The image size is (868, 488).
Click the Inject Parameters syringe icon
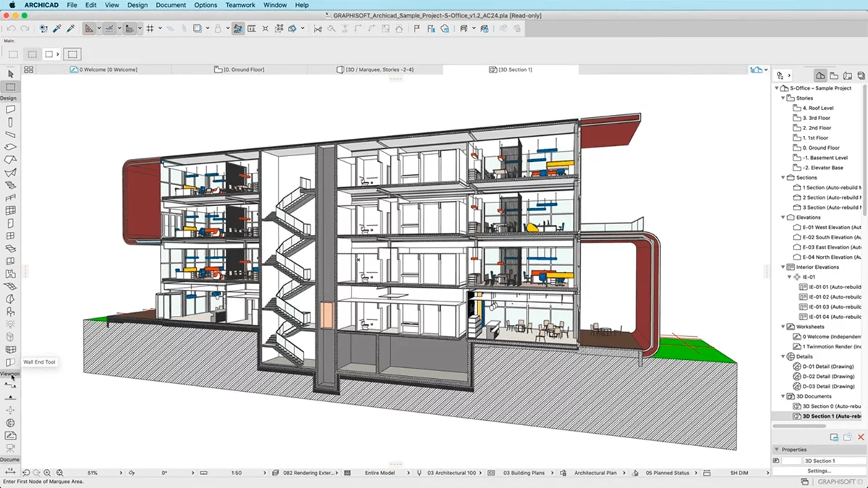click(70, 29)
